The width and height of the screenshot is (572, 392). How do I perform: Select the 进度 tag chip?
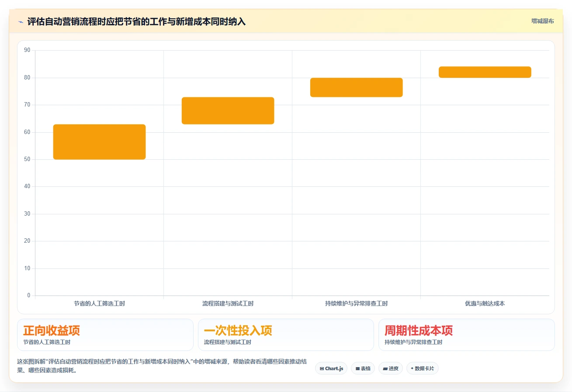click(x=391, y=368)
